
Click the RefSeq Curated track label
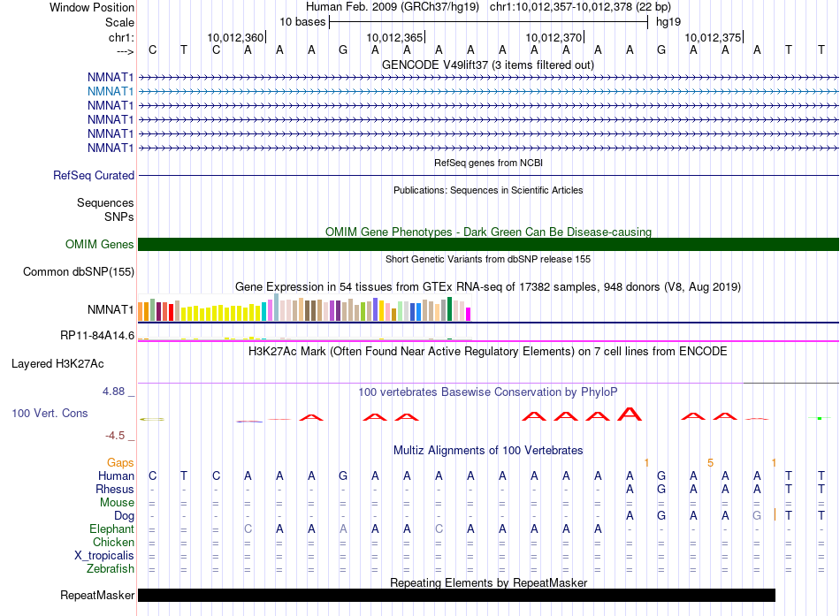click(x=94, y=175)
